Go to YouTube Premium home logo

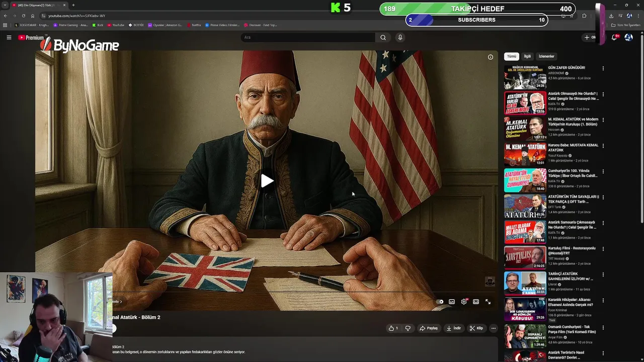[31, 38]
